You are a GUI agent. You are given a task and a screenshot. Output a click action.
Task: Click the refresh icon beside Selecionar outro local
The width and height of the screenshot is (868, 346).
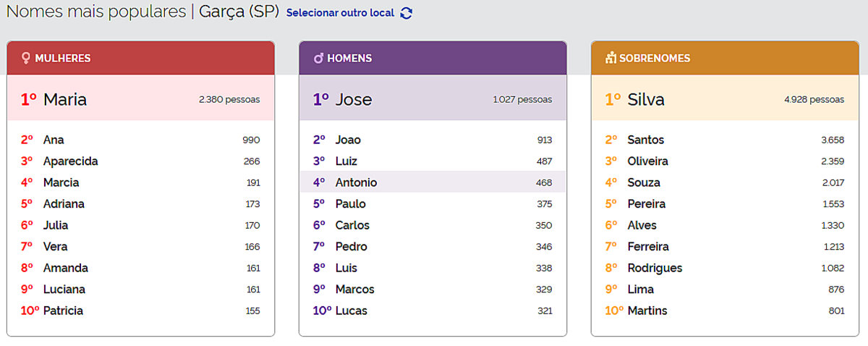(407, 13)
